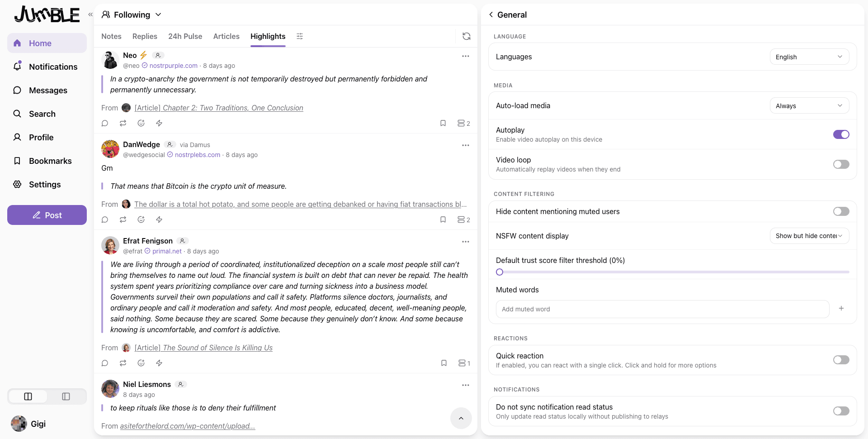This screenshot has width=868, height=439.
Task: Open The Sound of Silence Is Killing Us link
Action: pos(203,348)
